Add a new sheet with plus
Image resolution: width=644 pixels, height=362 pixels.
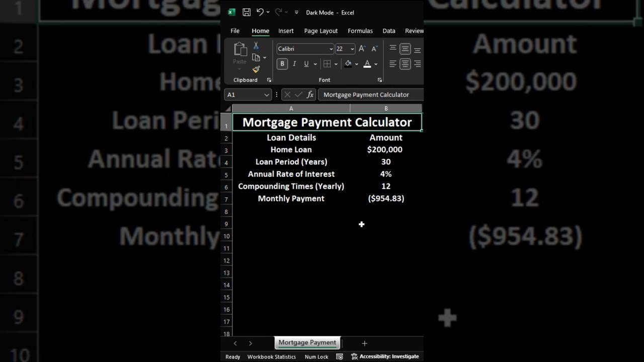[365, 343]
